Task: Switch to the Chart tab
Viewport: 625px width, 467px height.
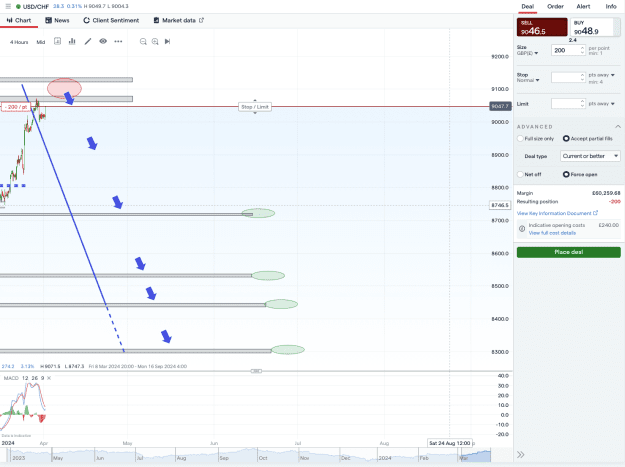Action: tap(19, 20)
